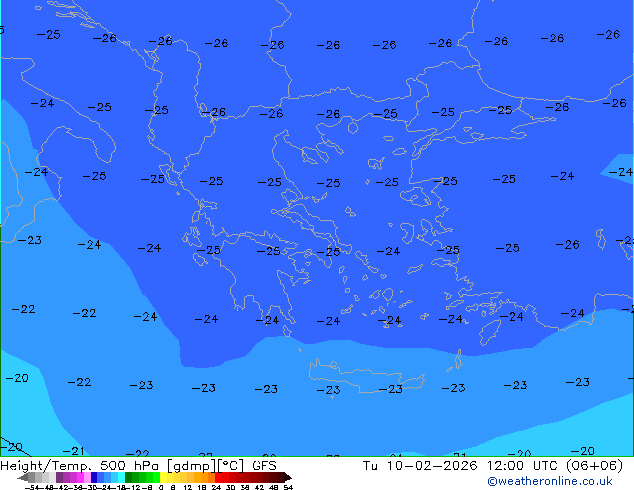Pick the yellow swatch in the color scale
This screenshot has height=490, width=634.
(x=163, y=477)
